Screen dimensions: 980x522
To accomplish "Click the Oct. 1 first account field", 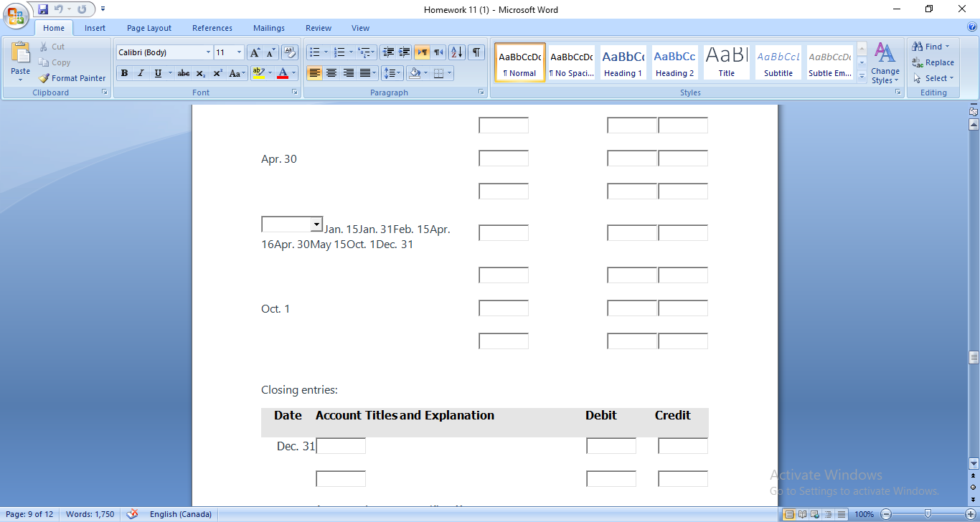I will (504, 308).
